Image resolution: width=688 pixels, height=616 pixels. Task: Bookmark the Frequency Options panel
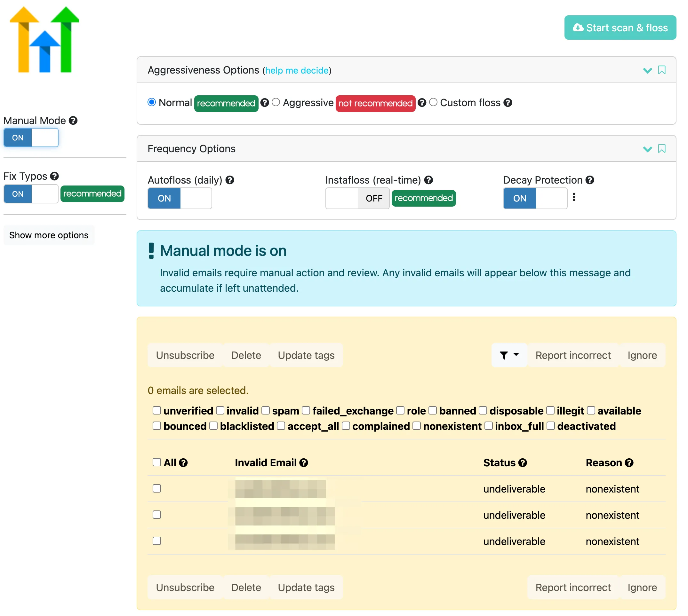click(662, 149)
